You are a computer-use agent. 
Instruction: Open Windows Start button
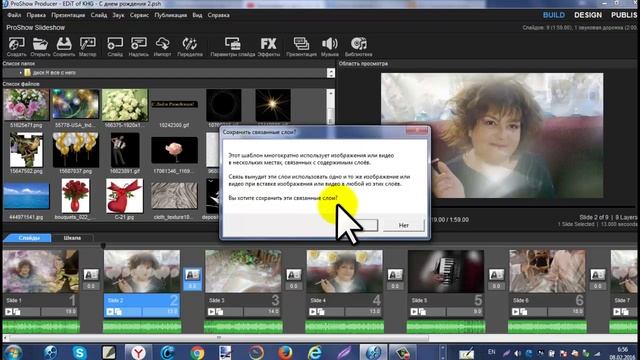pos(13,352)
